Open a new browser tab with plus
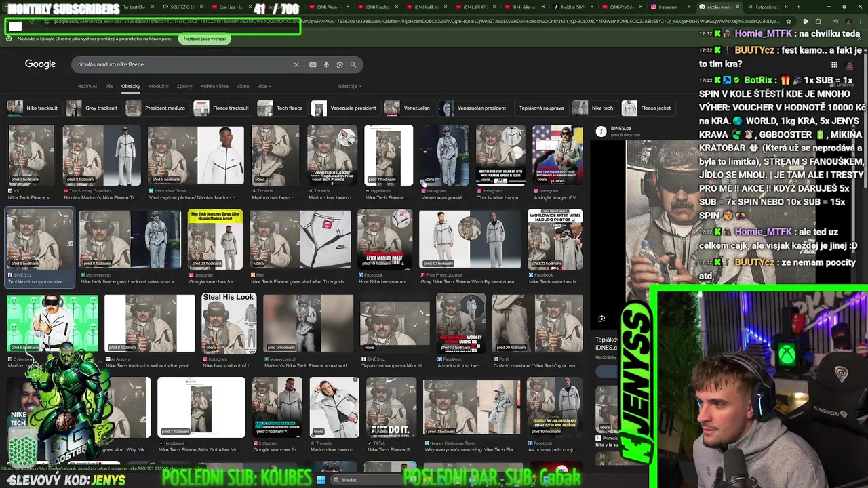Viewport: 868px width, 488px height. tap(798, 7)
